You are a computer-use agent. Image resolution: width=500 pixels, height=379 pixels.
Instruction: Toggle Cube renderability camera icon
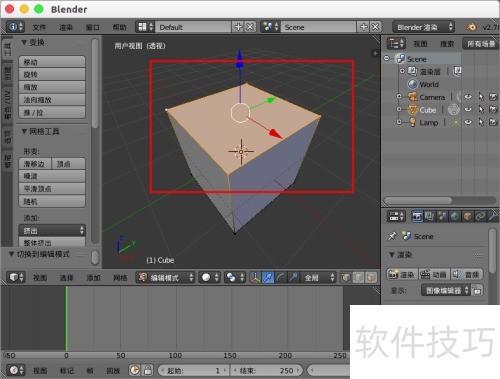click(493, 110)
